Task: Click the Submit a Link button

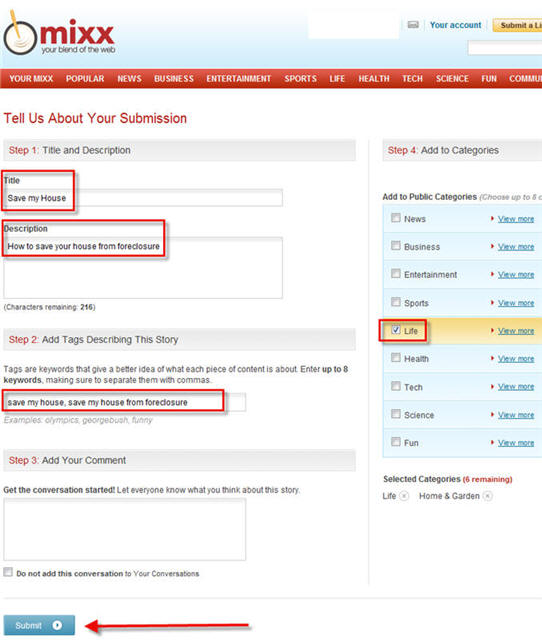Action: pyautogui.click(x=517, y=25)
